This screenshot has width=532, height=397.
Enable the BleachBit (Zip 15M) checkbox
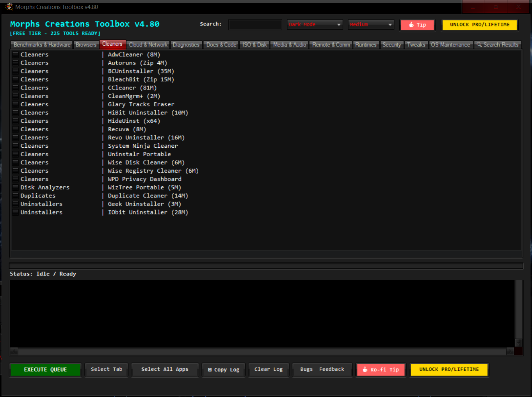[x=16, y=79]
